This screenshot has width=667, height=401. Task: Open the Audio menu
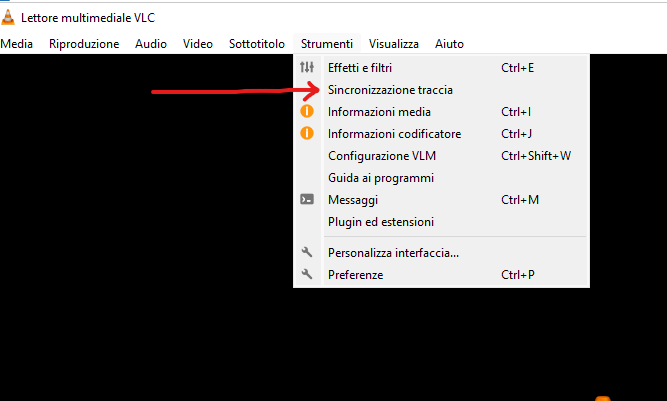click(151, 44)
